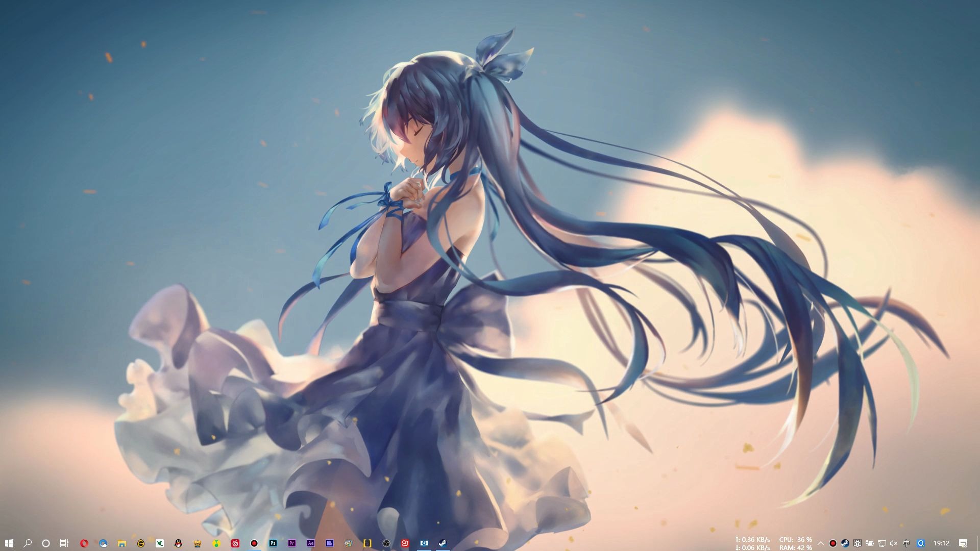Launch Adobe After Effects from taskbar
Screen dimensions: 980x551
[310, 543]
